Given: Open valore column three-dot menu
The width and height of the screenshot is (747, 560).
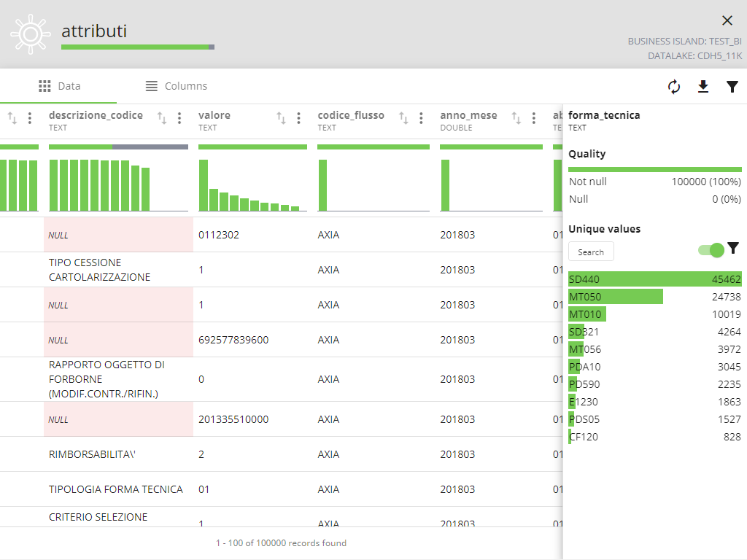Looking at the screenshot, I should [298, 118].
